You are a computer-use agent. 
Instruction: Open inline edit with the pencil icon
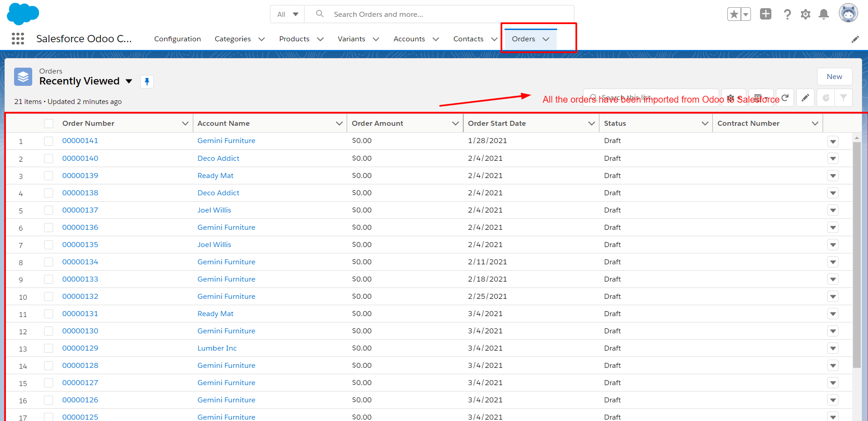click(x=806, y=98)
